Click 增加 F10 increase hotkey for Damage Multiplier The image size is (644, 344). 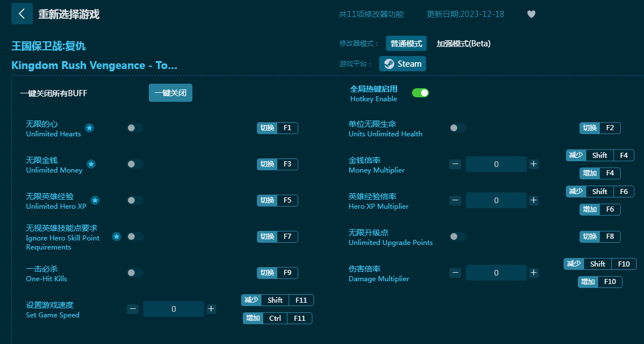click(600, 282)
